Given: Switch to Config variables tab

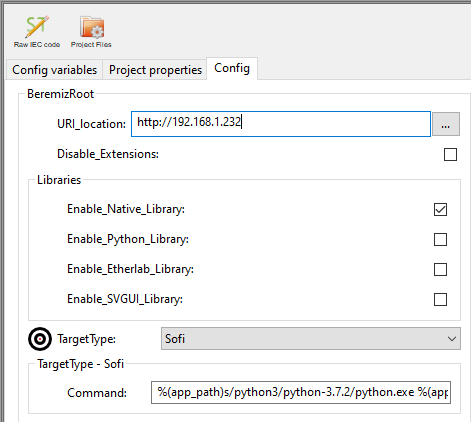Looking at the screenshot, I should click(x=54, y=70).
